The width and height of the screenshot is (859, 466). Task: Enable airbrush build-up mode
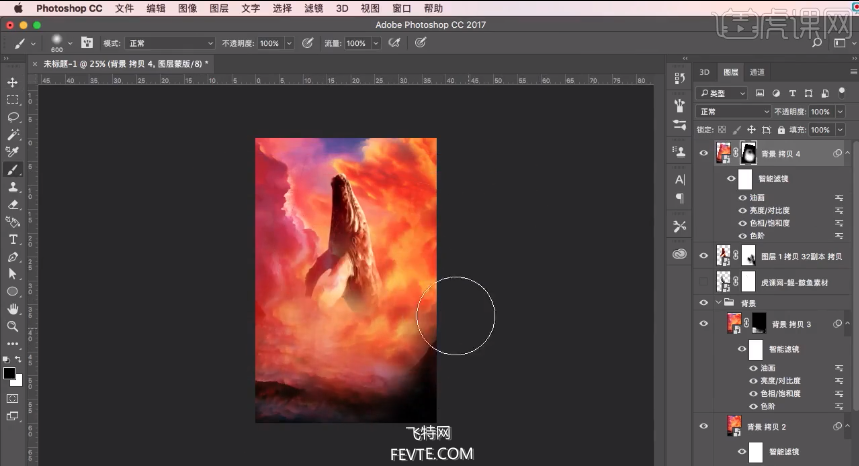(394, 43)
